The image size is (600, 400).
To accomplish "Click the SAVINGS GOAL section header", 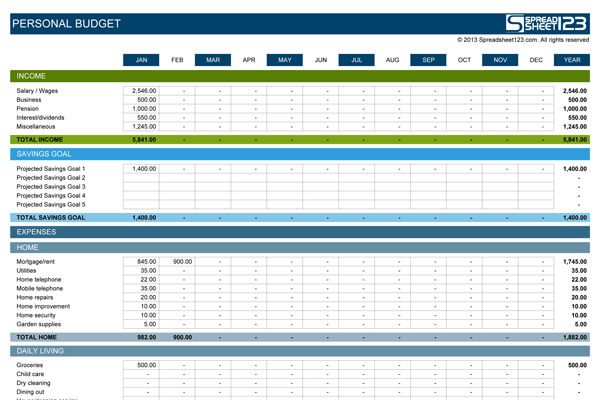I will tap(300, 154).
